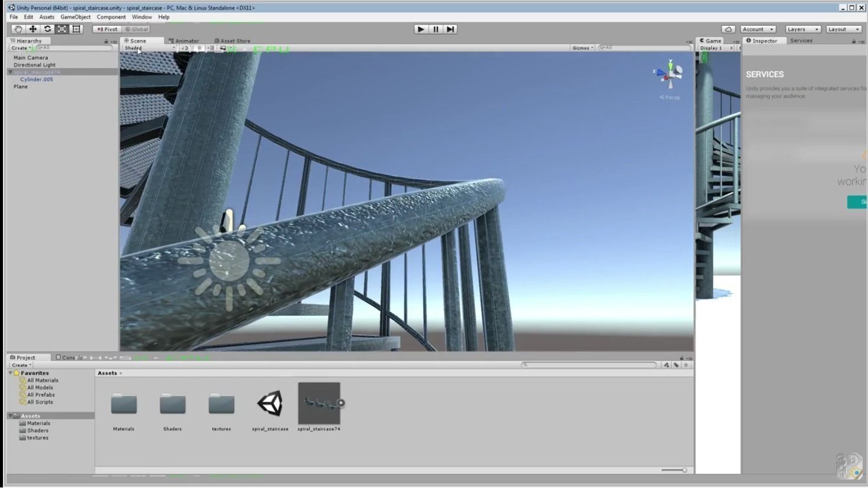Select the Scale tool
This screenshot has height=488, width=868.
61,29
